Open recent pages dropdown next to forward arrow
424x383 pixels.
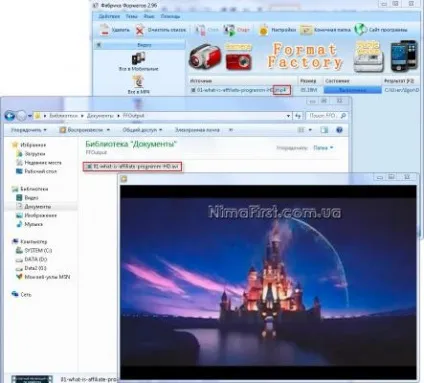30,116
